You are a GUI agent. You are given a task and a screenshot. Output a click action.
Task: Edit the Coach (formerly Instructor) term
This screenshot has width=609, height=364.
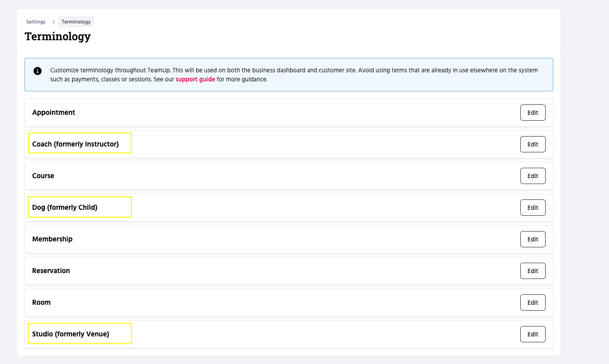click(532, 144)
